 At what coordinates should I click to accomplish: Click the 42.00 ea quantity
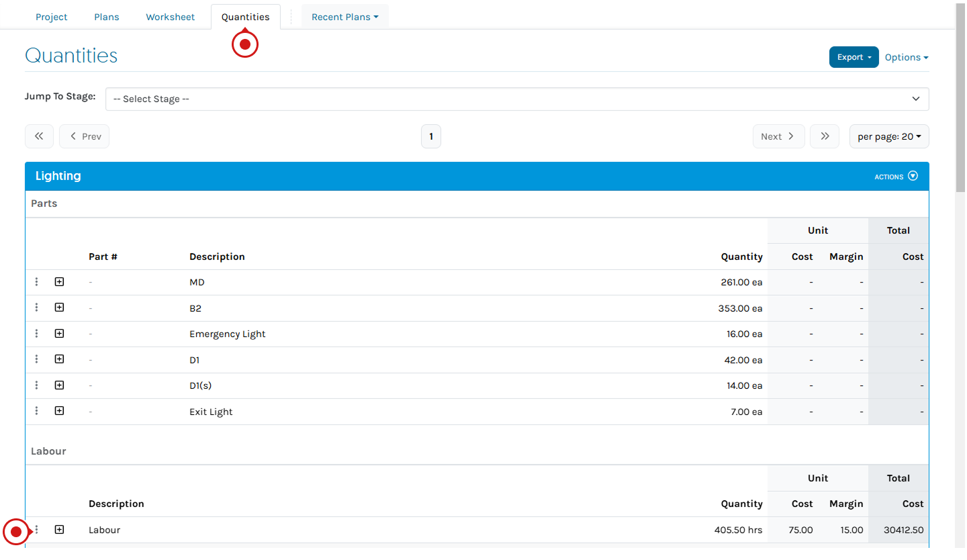tap(744, 360)
